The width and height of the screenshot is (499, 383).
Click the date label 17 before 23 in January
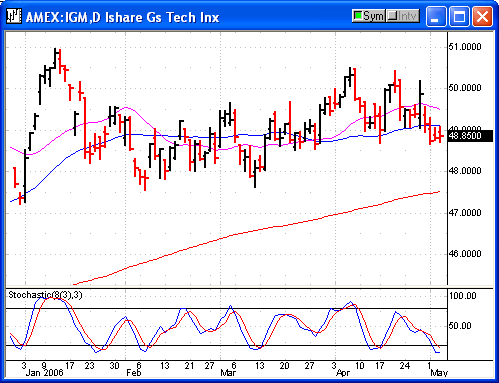(69, 366)
